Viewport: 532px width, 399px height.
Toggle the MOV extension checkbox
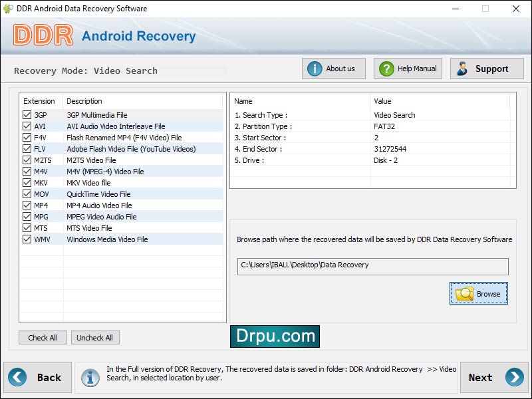[x=27, y=194]
